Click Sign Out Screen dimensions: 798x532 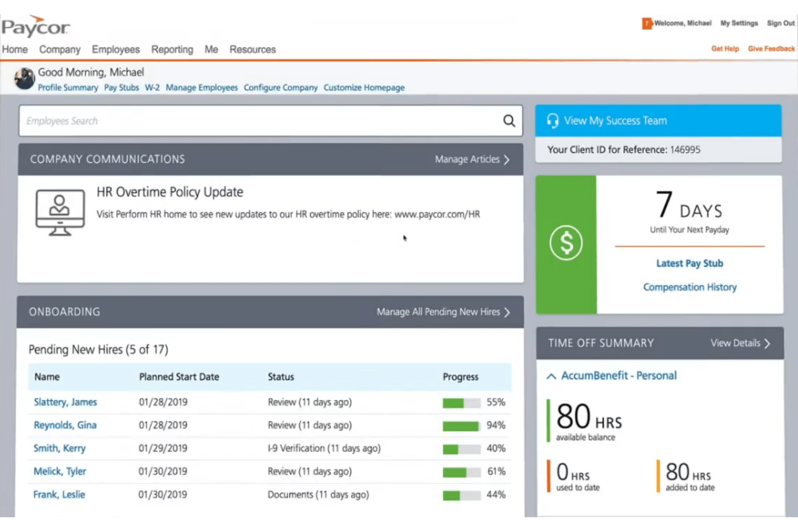(x=781, y=23)
